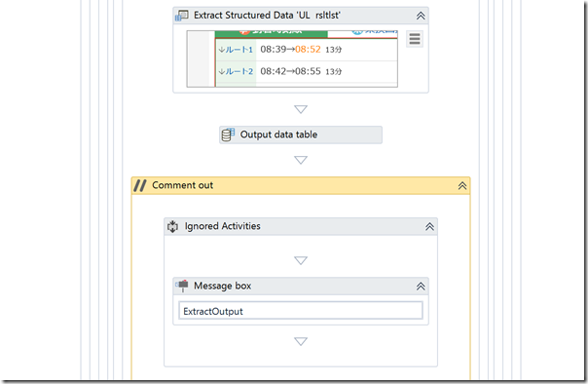Click the Message box mailbox icon

(182, 286)
